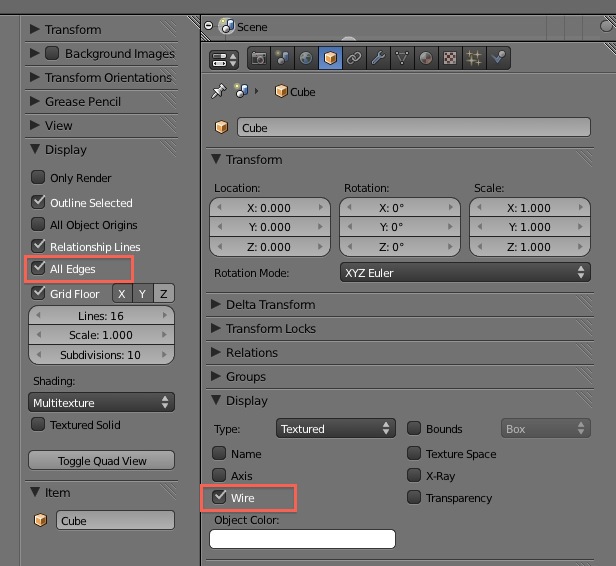Collapse the Scene tree minus button
616x566 pixels.
click(x=209, y=26)
